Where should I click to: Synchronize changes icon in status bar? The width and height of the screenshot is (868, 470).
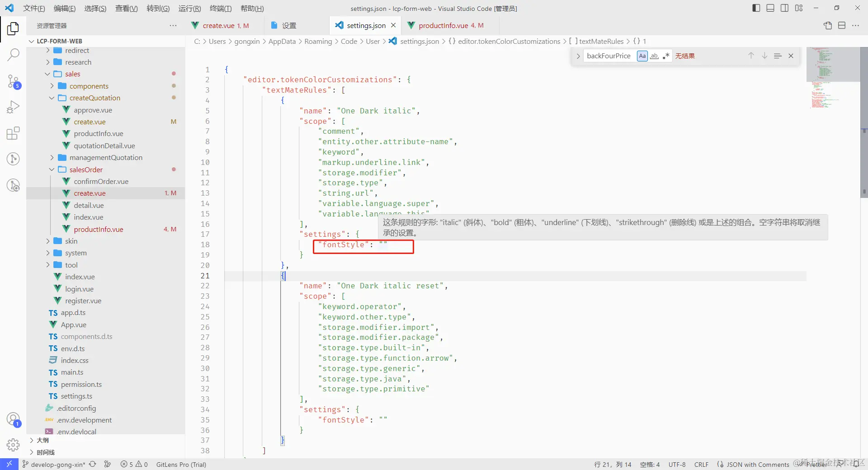tap(93, 464)
